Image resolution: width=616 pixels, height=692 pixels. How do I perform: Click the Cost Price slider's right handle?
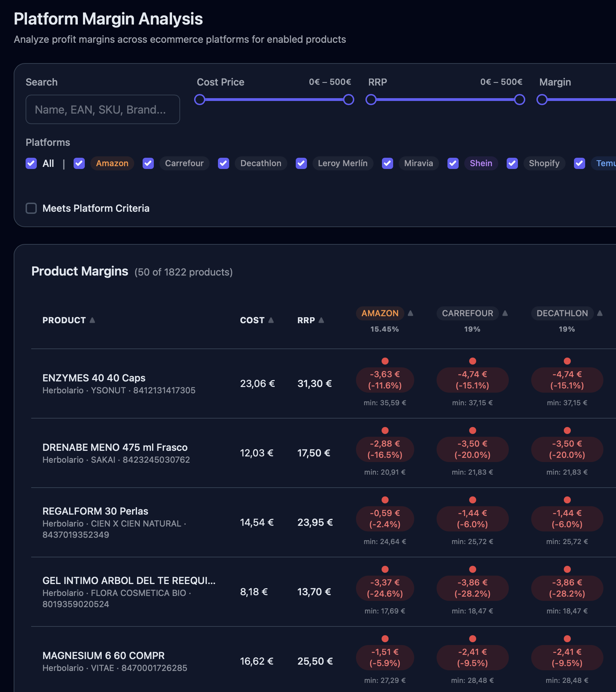click(x=348, y=100)
